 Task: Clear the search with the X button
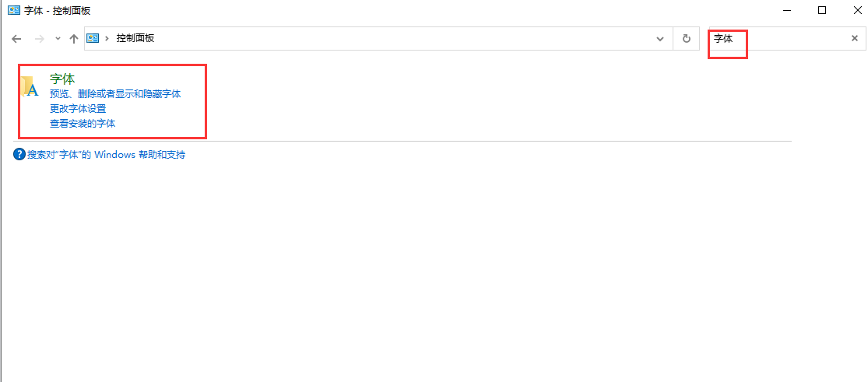854,38
